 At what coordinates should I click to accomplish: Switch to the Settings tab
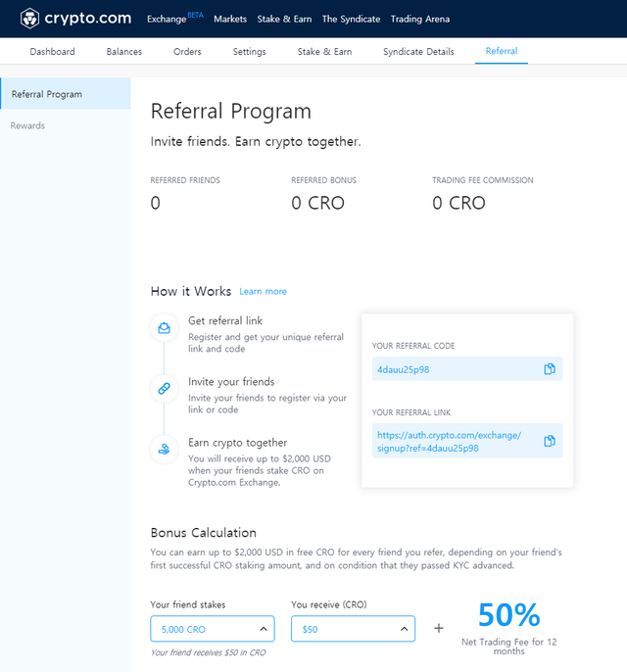click(250, 51)
